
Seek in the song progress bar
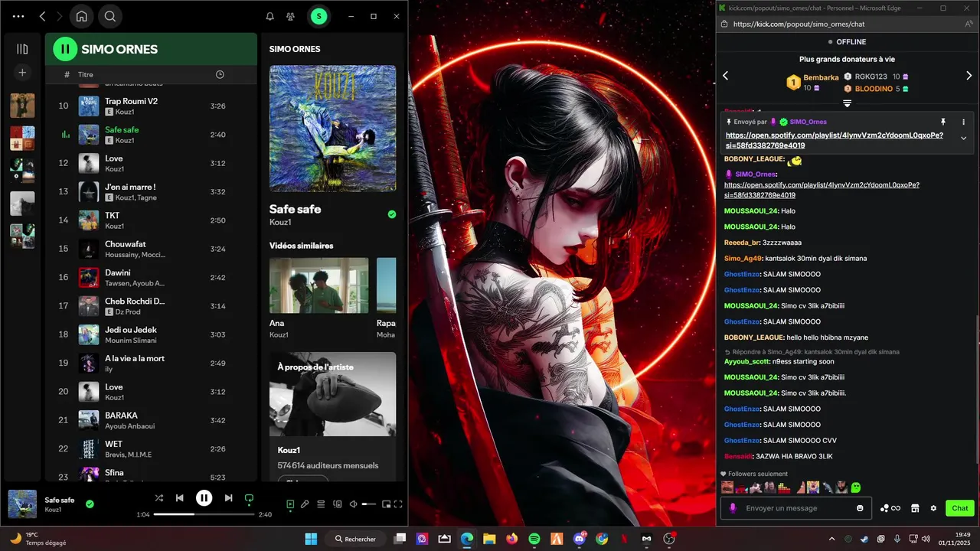pyautogui.click(x=204, y=514)
